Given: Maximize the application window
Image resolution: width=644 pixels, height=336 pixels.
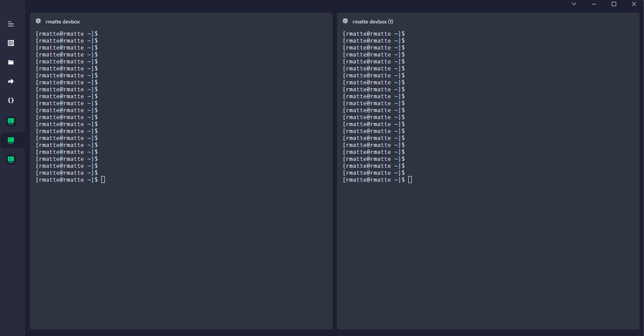Looking at the screenshot, I should tap(614, 4).
